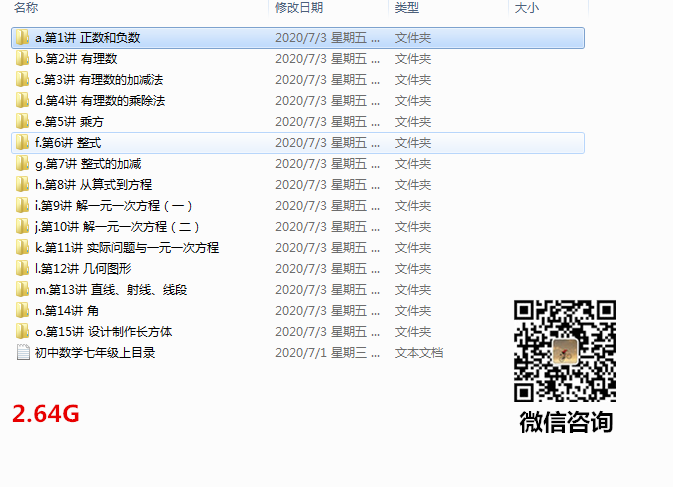Screen dimensions: 673x487
Task: Select the name l.第12讲 几何图形
Action: [x=83, y=269]
